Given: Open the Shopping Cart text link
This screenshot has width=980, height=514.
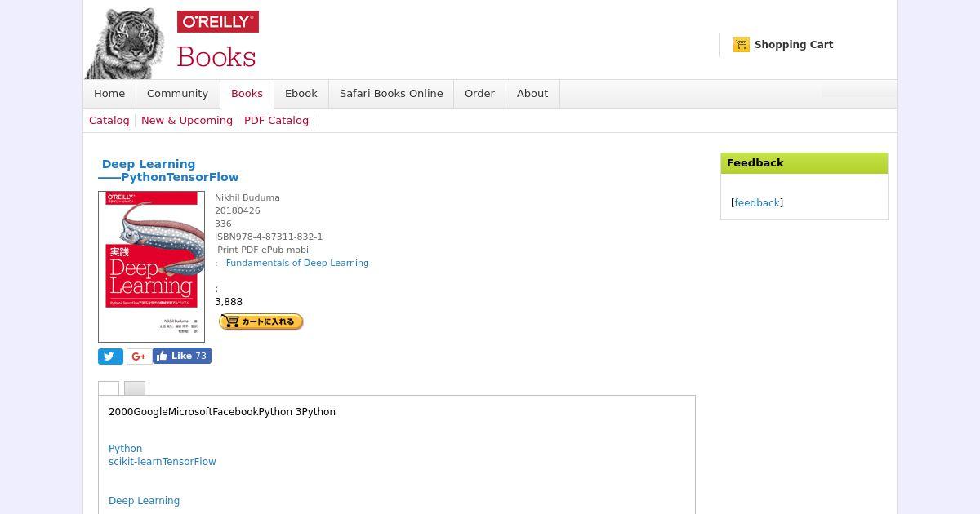Looking at the screenshot, I should tap(794, 45).
